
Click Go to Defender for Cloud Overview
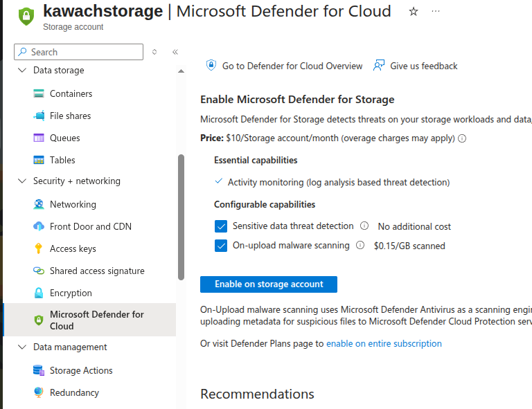click(284, 66)
